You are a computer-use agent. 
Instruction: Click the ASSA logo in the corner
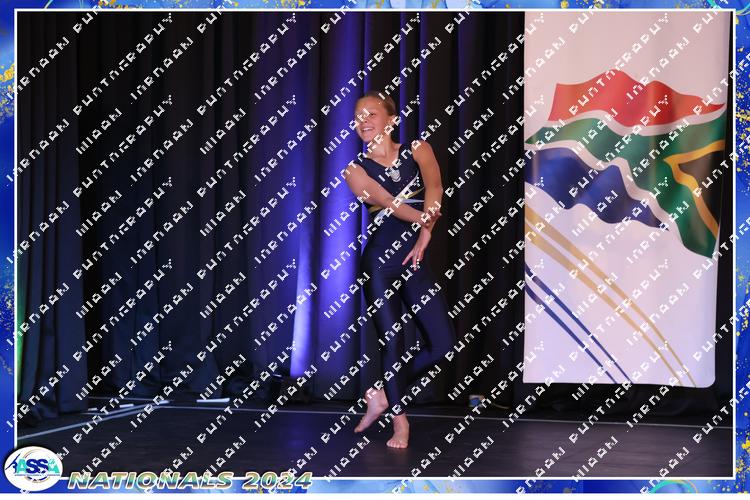point(32,468)
